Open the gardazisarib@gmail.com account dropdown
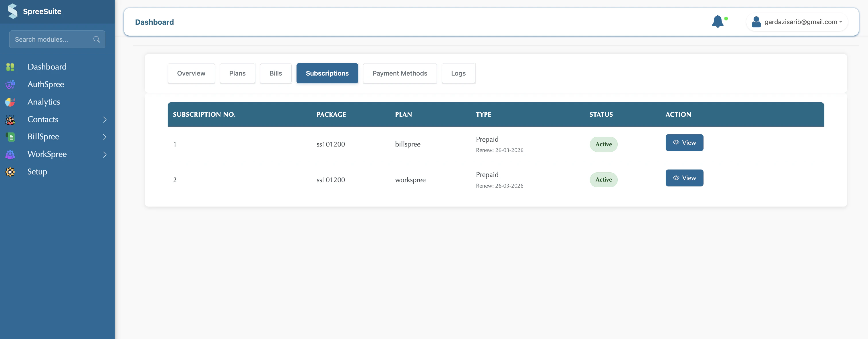Image resolution: width=868 pixels, height=339 pixels. [x=797, y=22]
